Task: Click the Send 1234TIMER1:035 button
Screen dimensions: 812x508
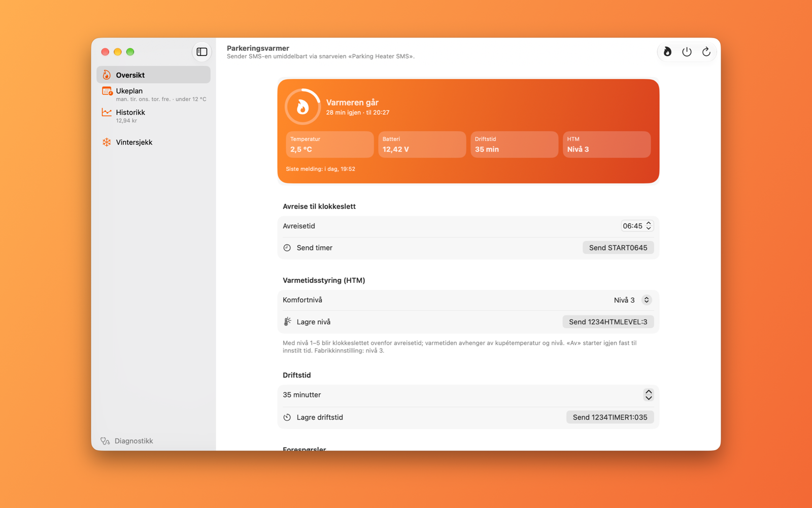Action: pos(610,417)
